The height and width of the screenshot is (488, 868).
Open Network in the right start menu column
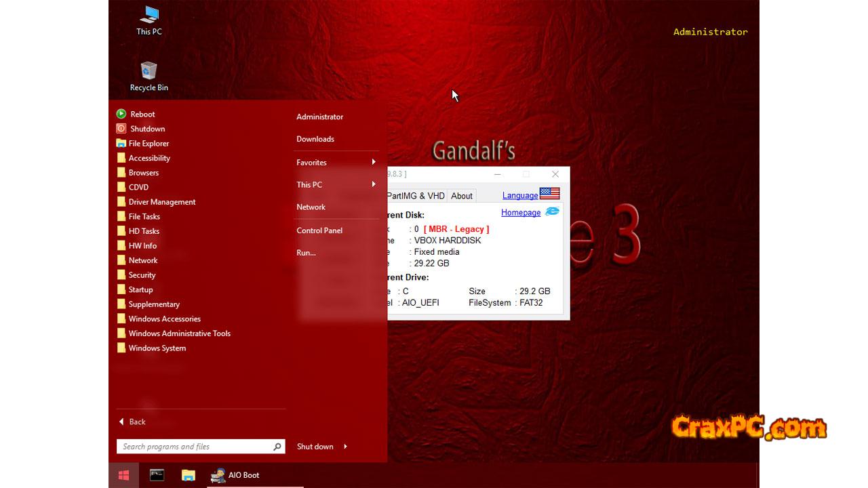(311, 207)
